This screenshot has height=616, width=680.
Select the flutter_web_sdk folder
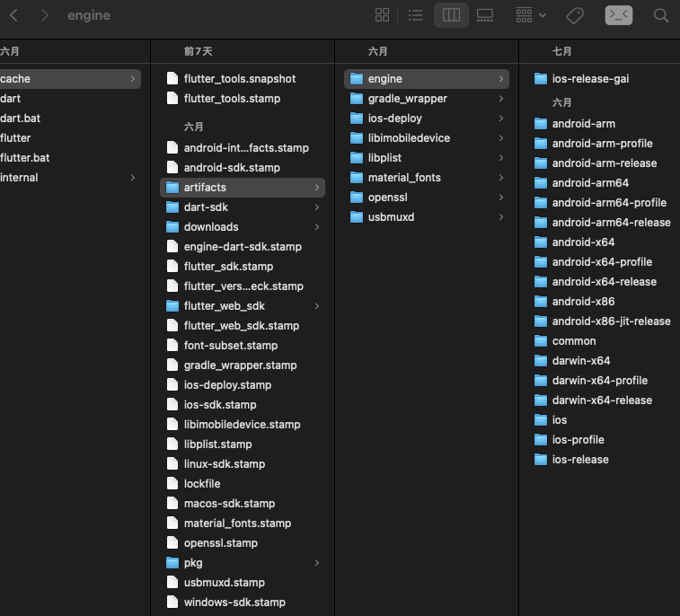pos(243,305)
